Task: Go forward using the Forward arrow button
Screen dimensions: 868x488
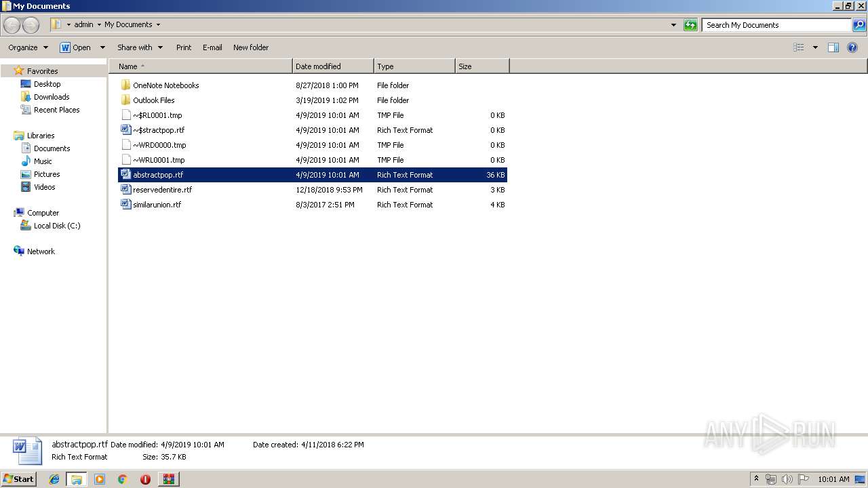Action: (x=31, y=25)
